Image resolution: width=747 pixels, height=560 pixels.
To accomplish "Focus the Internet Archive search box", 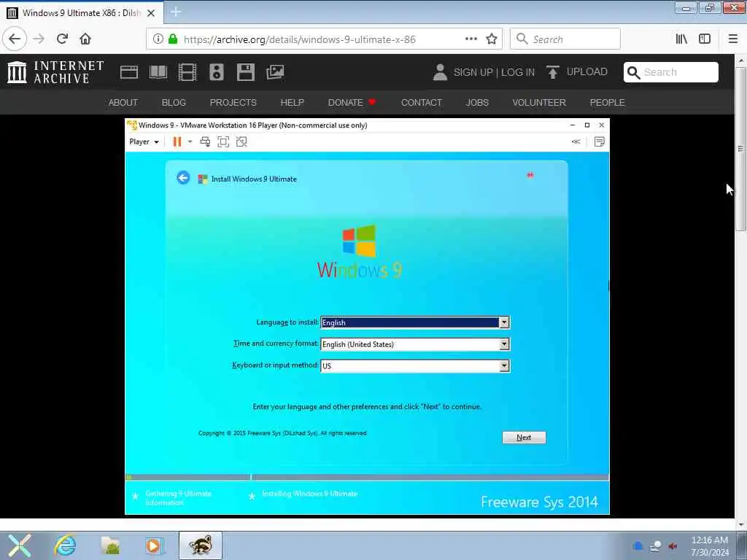I will [x=671, y=72].
